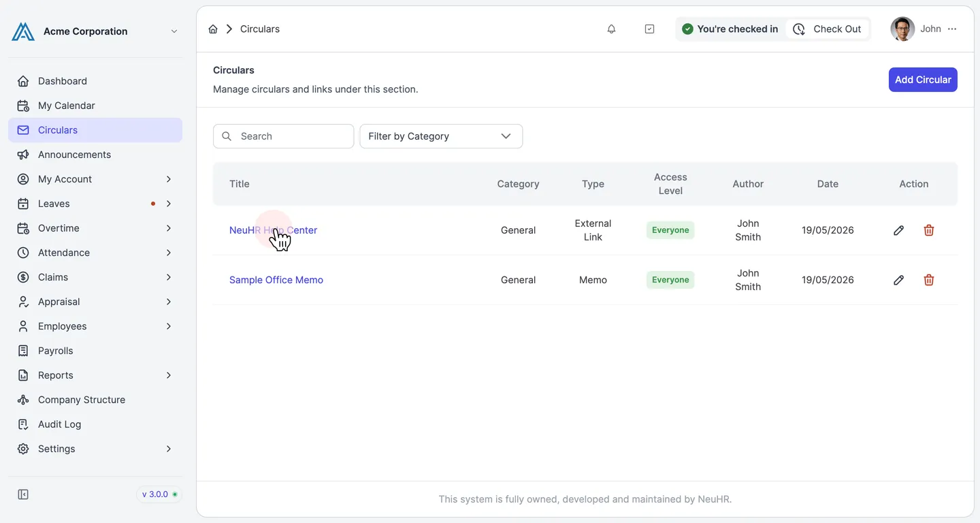The height and width of the screenshot is (523, 980).
Task: Open Company Structure menu item
Action: [x=95, y=400]
